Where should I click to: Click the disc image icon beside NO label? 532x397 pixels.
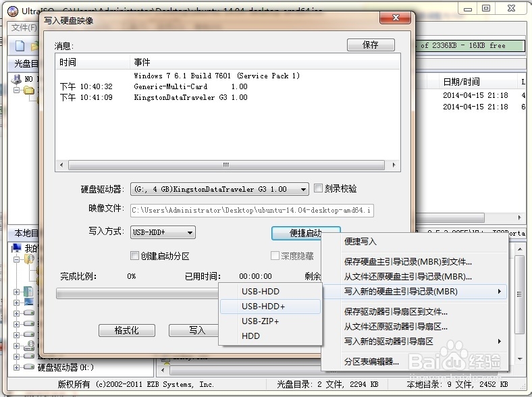tap(16, 80)
